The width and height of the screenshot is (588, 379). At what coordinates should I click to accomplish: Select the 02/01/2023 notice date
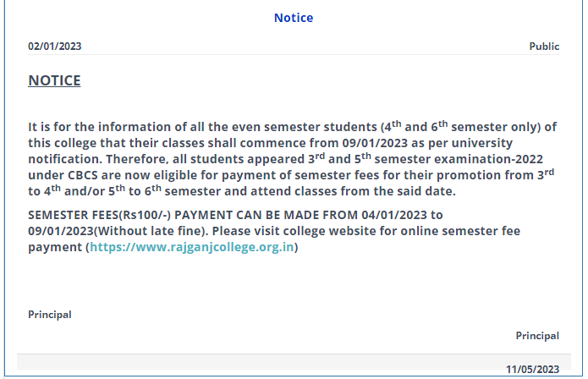tap(55, 47)
